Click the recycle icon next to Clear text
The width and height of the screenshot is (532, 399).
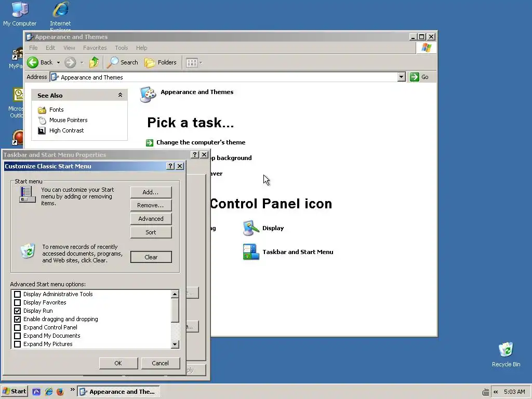click(28, 251)
